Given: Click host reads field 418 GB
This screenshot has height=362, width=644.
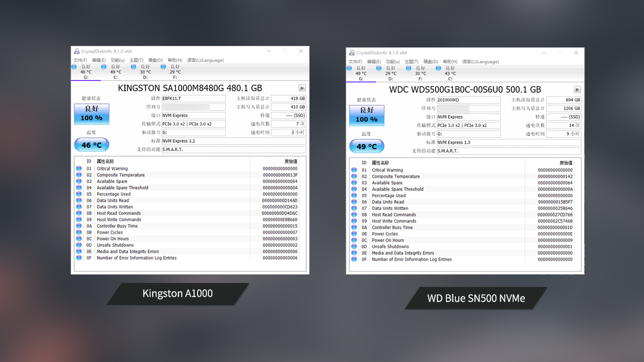Looking at the screenshot, I should coord(288,98).
